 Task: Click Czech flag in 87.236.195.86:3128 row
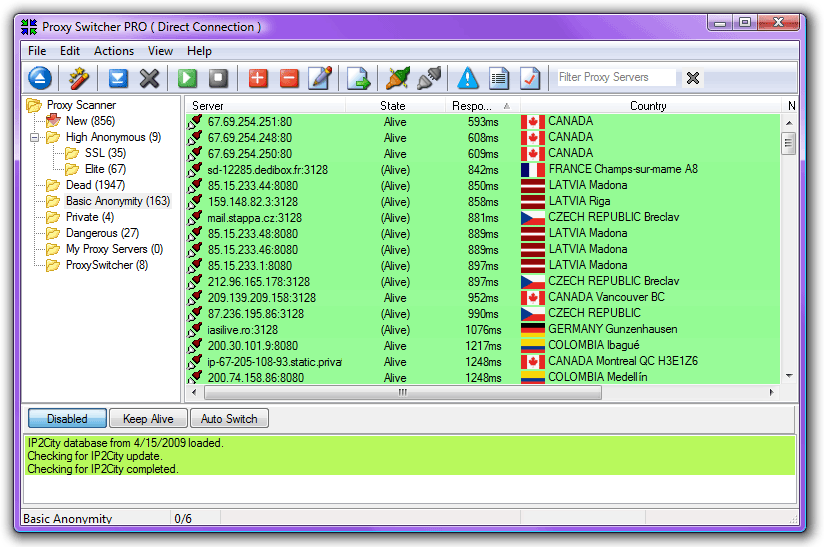pos(533,314)
